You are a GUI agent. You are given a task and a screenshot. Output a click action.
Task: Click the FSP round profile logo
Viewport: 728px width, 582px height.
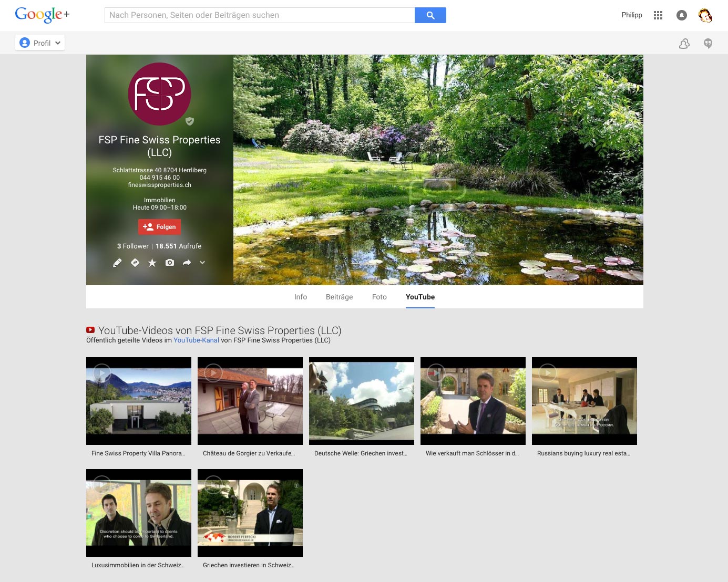click(159, 94)
